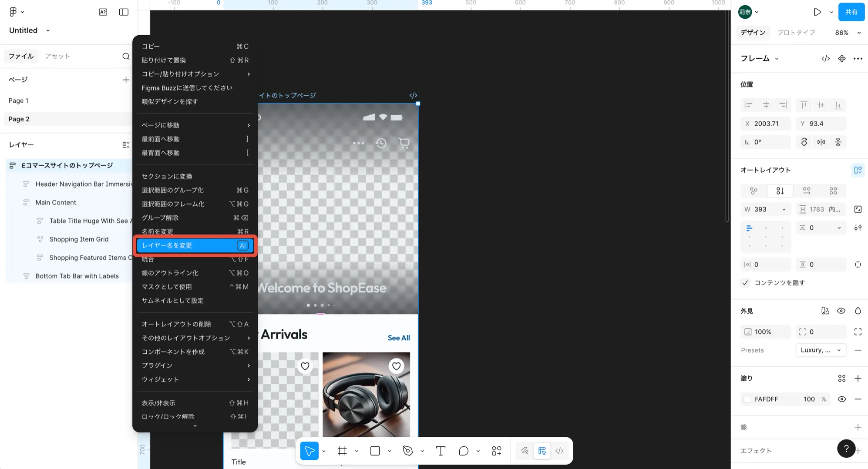Viewport: 868px width, 469px height.
Task: Select the Text tool in bottom toolbar
Action: coord(441,451)
